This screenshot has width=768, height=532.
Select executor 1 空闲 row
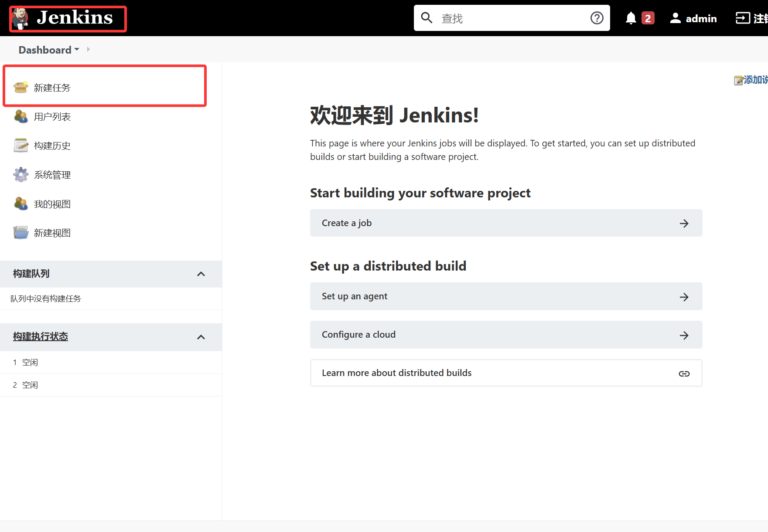111,363
